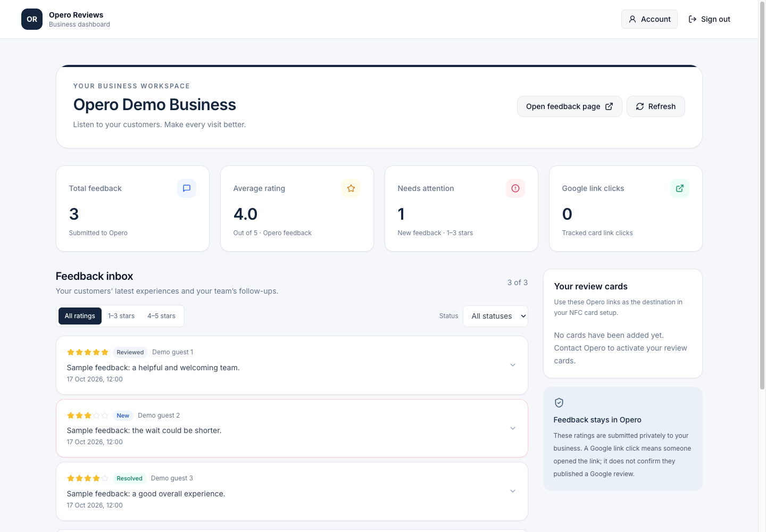Viewport: 766px width, 532px height.
Task: Click the 'No cards have been added yet.' text
Action: [x=609, y=335]
